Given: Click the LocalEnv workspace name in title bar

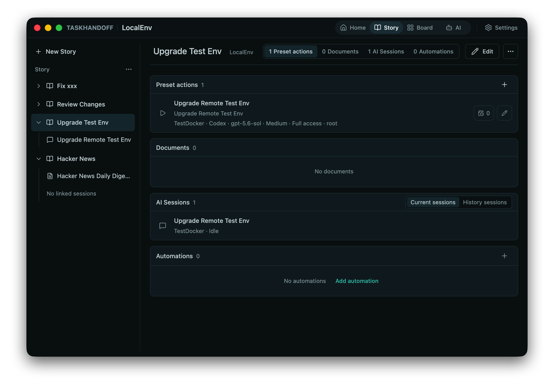Looking at the screenshot, I should click(x=137, y=28).
